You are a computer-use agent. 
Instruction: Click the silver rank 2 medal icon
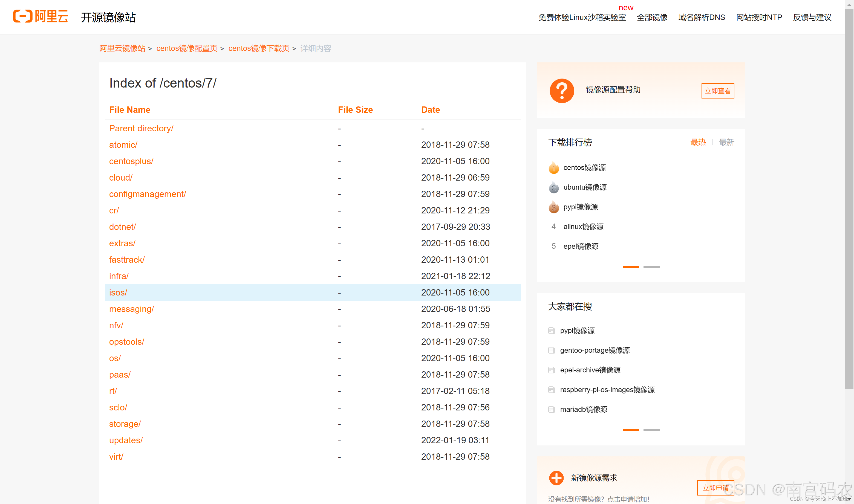pyautogui.click(x=553, y=187)
